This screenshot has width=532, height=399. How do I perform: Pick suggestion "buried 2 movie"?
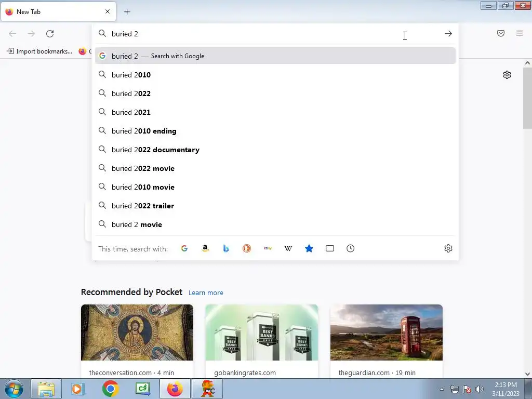pos(275,224)
